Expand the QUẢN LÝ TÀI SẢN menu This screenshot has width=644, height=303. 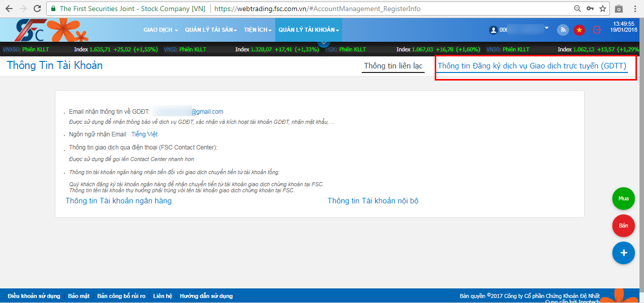click(211, 30)
